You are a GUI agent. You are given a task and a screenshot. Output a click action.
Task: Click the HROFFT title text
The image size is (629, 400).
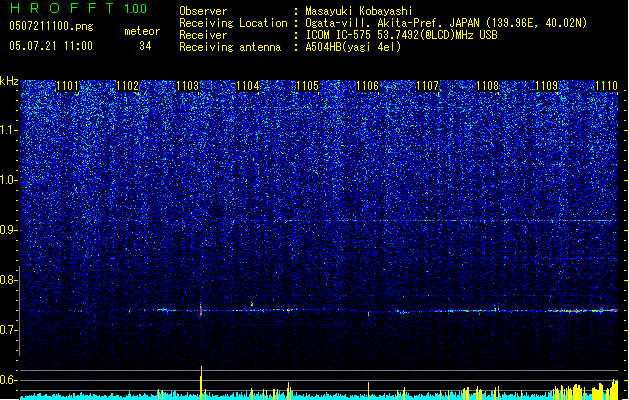[62, 8]
